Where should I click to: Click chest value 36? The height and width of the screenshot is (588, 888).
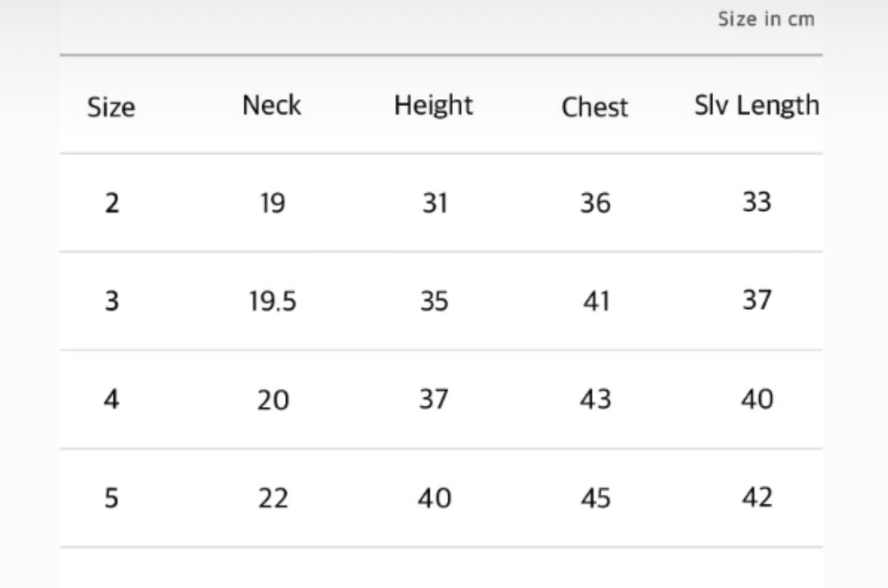coord(595,204)
